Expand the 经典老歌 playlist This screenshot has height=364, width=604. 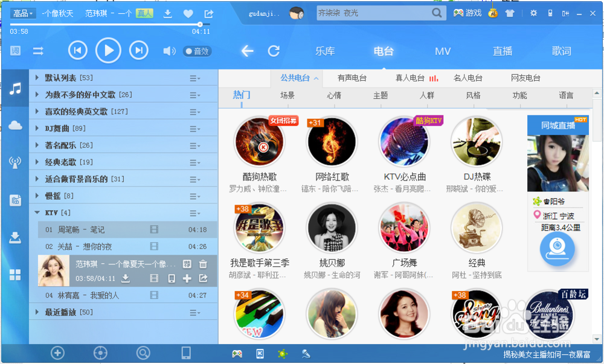pos(37,162)
